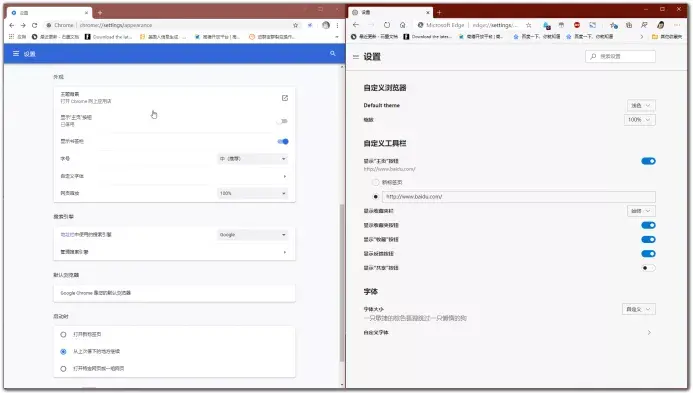Open Chrome's font size dropdown
Screen dimensions: 693x393
252,159
